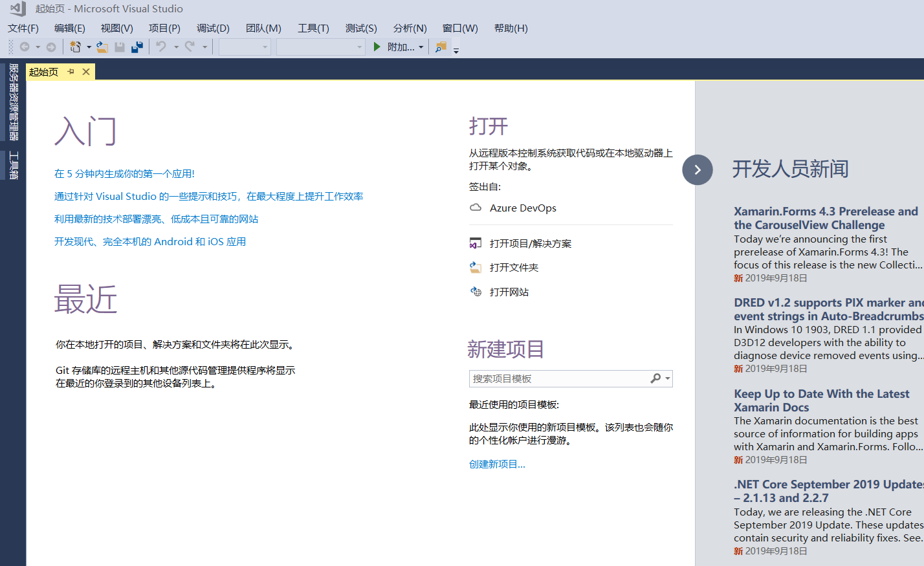Screen dimensions: 924x566
Task: Open the 帮助(H) menu
Action: click(511, 28)
